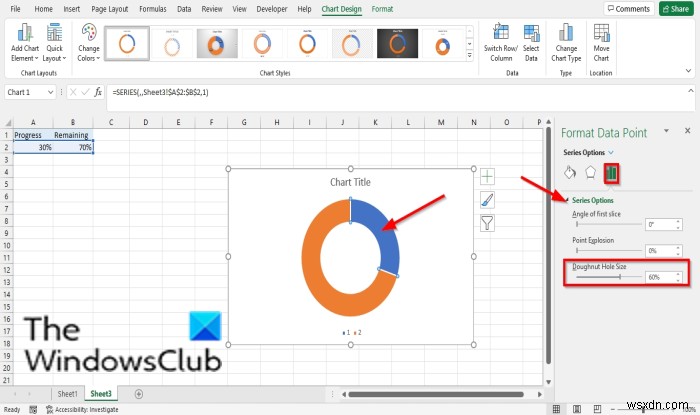
Task: Click the Comments button
Action: (629, 8)
